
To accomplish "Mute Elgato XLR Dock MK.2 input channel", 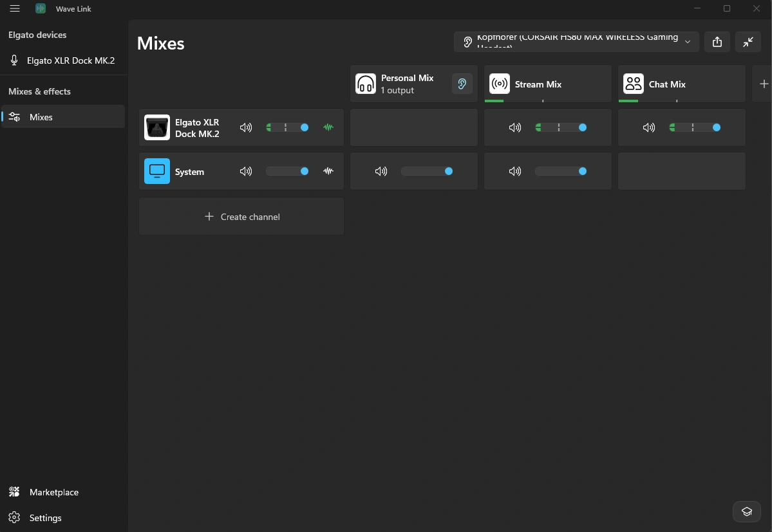I will click(x=246, y=127).
